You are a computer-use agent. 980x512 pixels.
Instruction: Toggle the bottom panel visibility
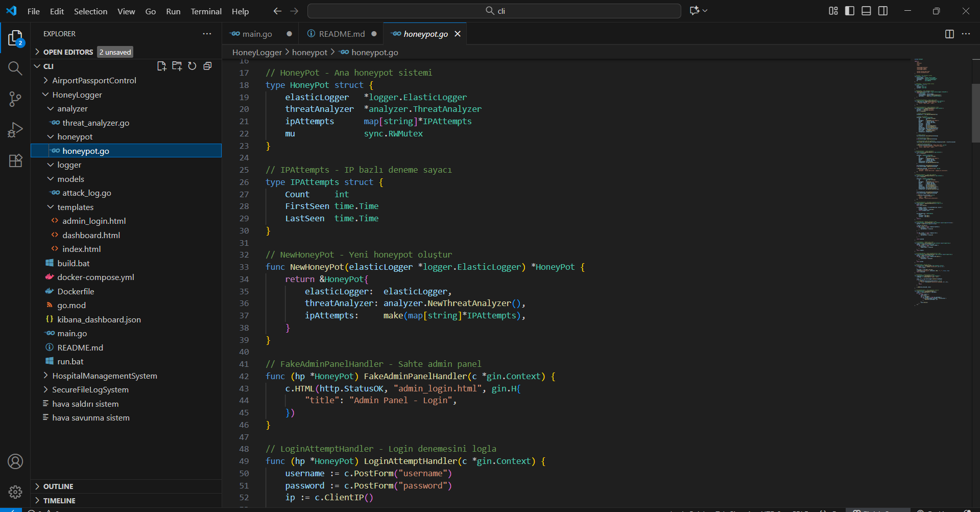[x=866, y=11]
